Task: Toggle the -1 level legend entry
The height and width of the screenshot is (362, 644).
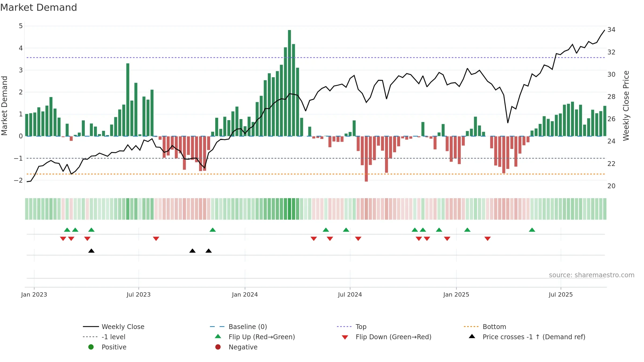Action: pos(104,337)
